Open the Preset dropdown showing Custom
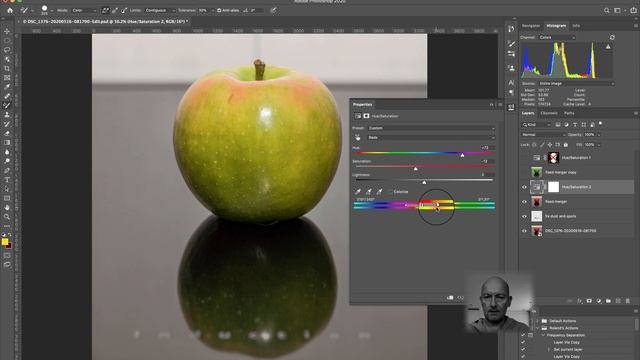This screenshot has width=640, height=360. 431,128
